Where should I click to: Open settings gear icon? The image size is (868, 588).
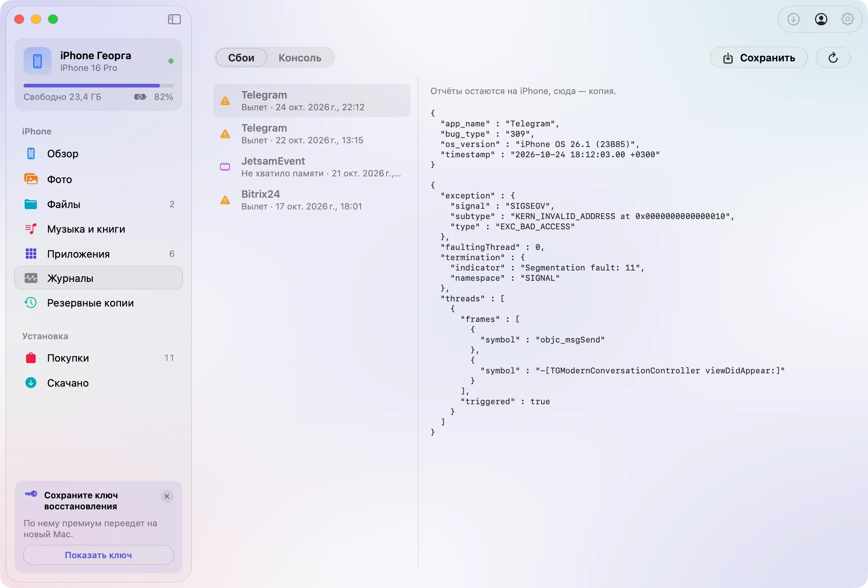[847, 19]
